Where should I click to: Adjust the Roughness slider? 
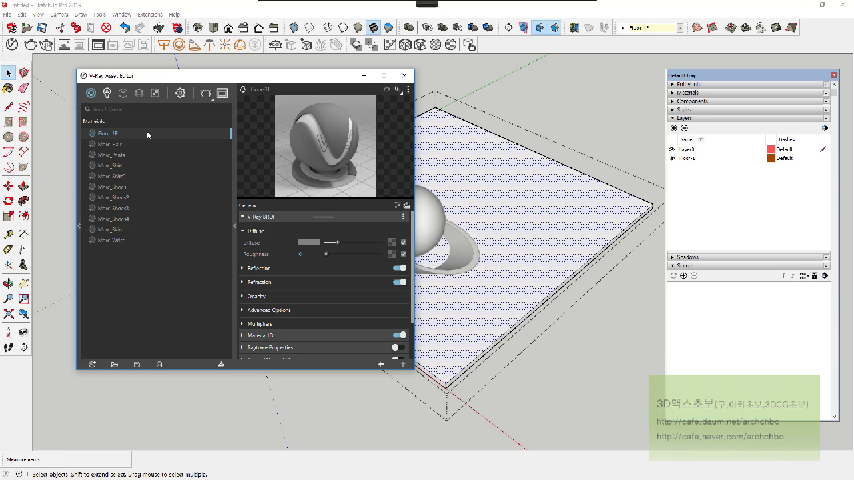353,254
